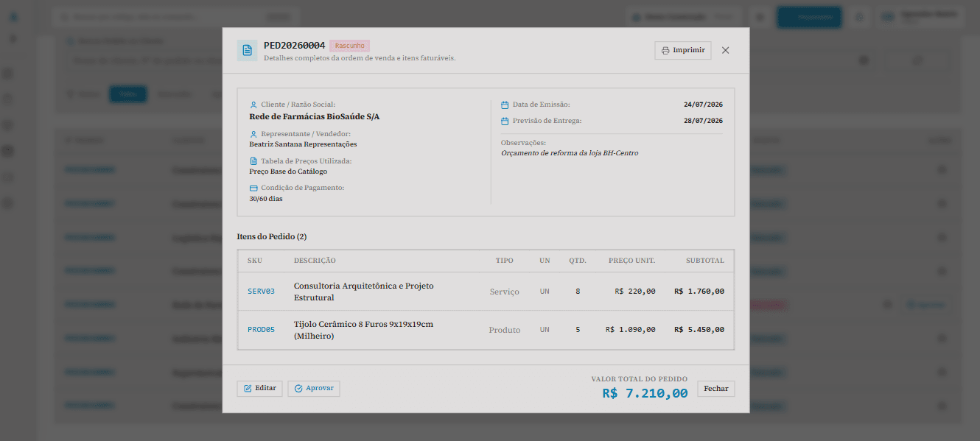The width and height of the screenshot is (980, 441).
Task: Click quantity 5 in the PROD05 row
Action: 578,330
